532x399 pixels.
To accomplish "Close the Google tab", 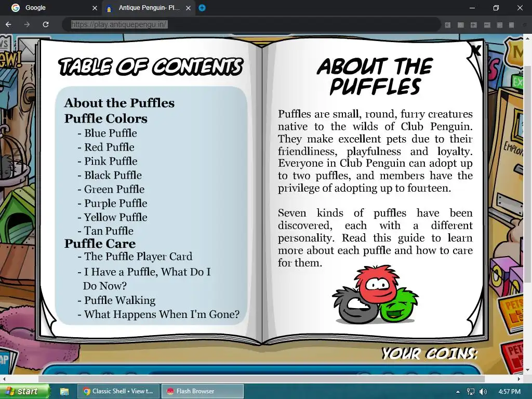I will pos(95,8).
